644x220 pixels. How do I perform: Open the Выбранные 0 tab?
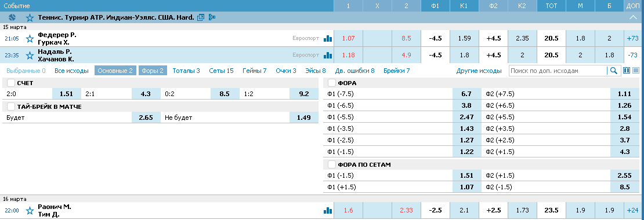coord(26,71)
